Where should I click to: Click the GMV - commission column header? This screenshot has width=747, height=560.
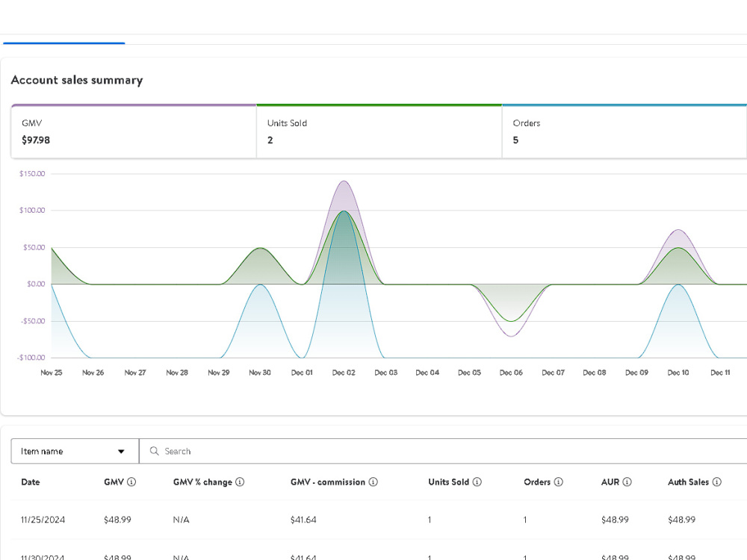(x=328, y=482)
